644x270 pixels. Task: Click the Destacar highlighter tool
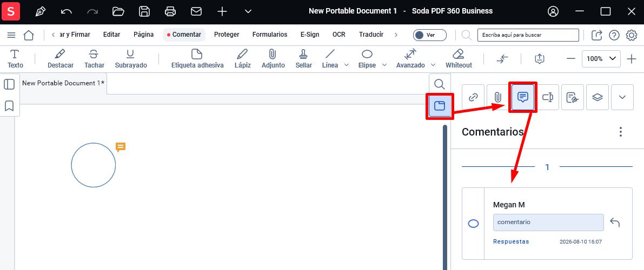(x=61, y=59)
